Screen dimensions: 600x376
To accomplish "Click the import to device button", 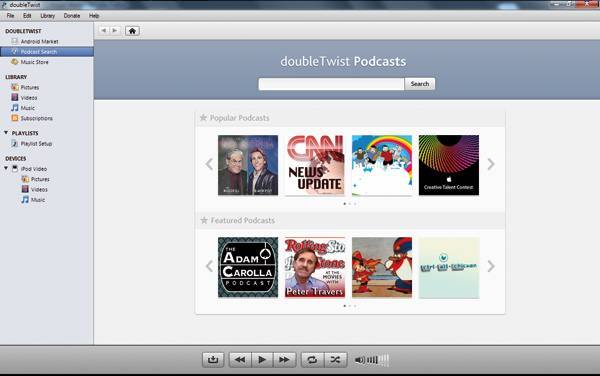I will point(213,360).
